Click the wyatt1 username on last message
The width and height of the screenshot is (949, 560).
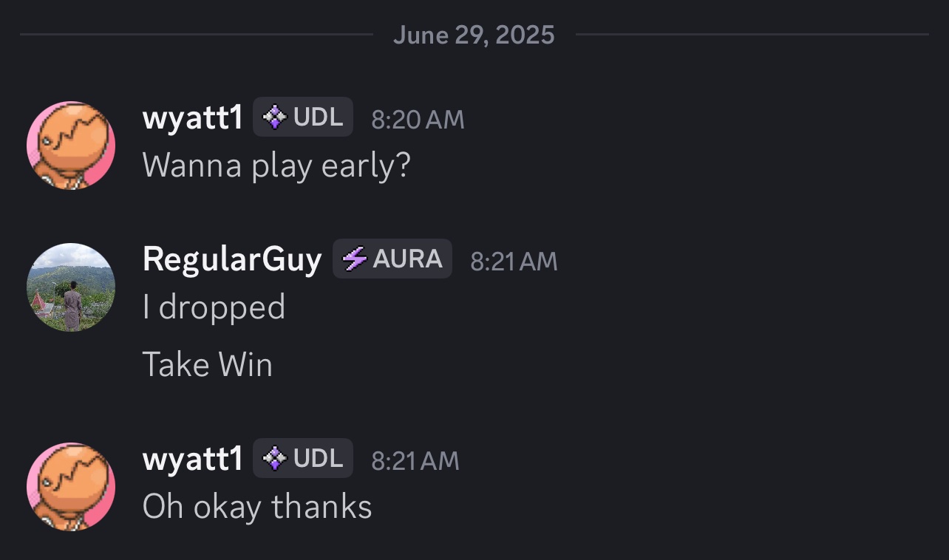point(192,460)
